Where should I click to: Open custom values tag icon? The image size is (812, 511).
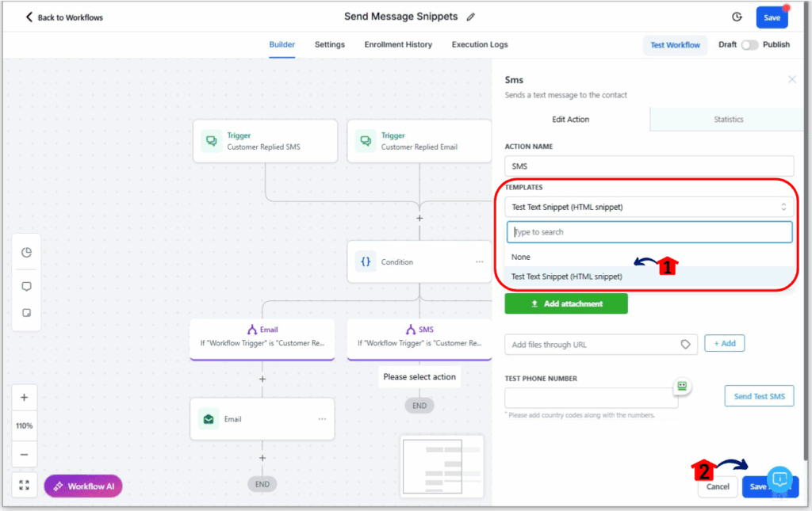(x=685, y=345)
